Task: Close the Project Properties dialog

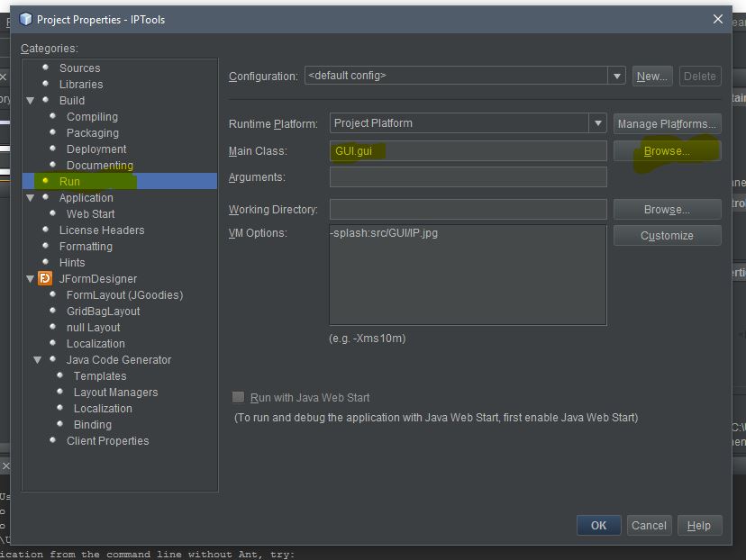Action: [x=717, y=19]
